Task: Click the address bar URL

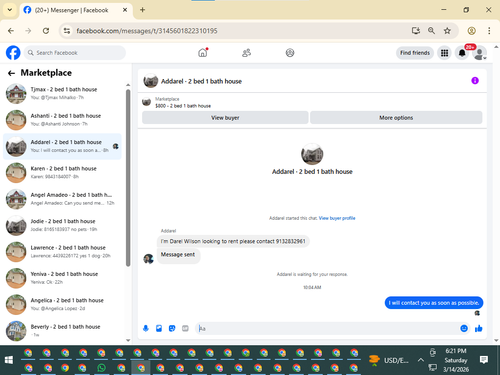Action: coord(147,31)
